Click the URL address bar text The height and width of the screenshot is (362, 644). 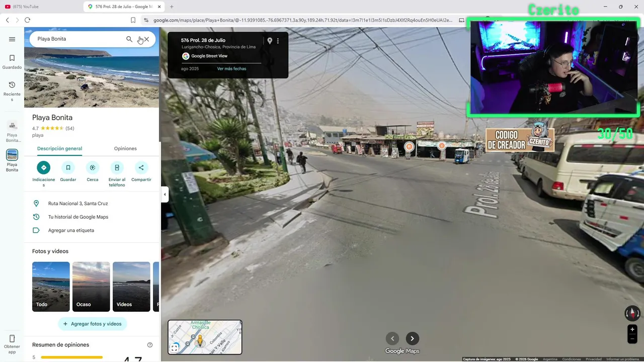[x=302, y=20]
